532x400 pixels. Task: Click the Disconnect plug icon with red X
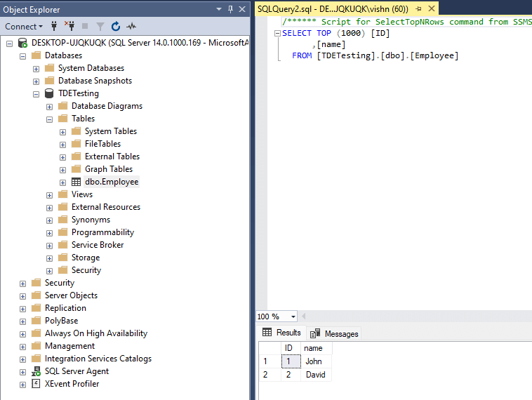pos(69,27)
